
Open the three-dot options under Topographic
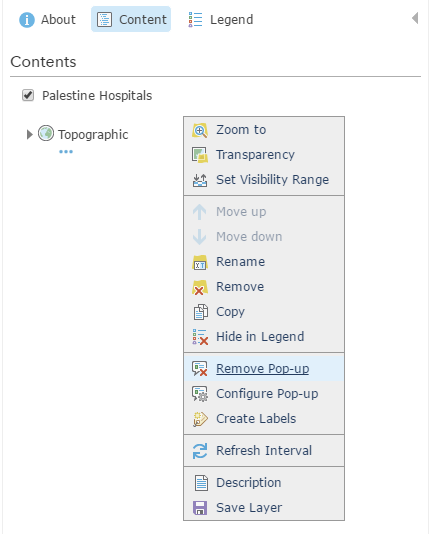pos(66,152)
